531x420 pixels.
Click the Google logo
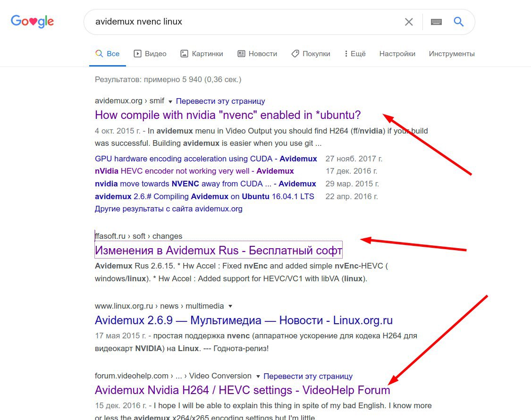pos(32,21)
